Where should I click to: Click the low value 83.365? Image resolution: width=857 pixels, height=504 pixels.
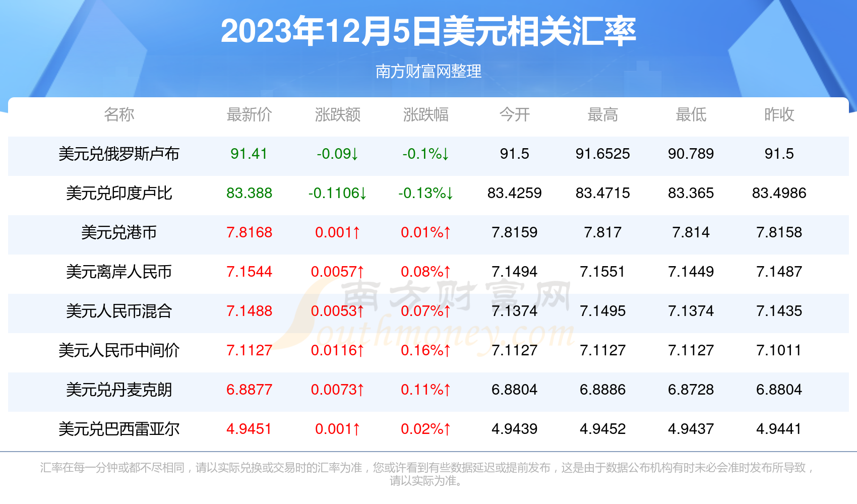[691, 193]
